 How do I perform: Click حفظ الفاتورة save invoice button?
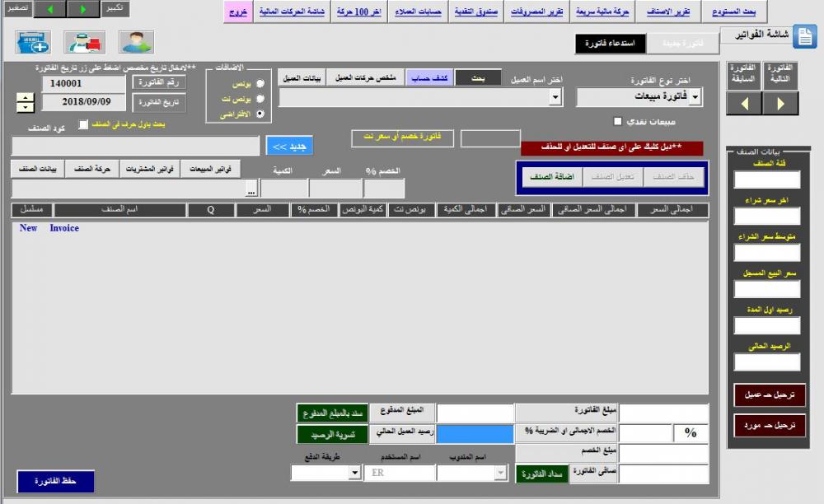coord(55,481)
